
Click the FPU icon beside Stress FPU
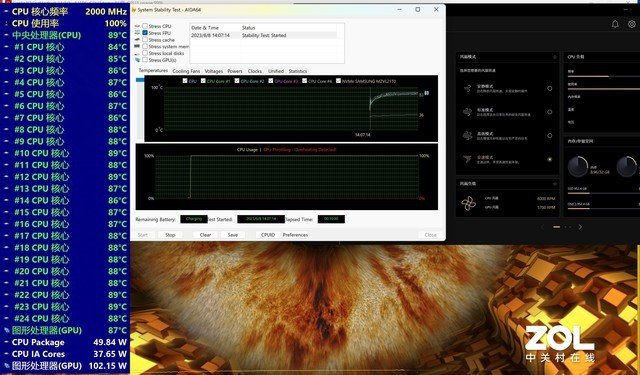pos(138,33)
